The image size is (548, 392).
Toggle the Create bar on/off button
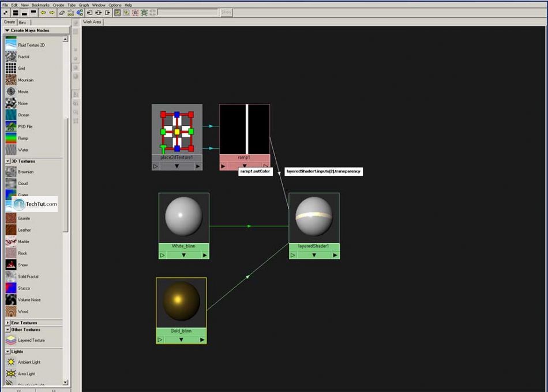6,12
